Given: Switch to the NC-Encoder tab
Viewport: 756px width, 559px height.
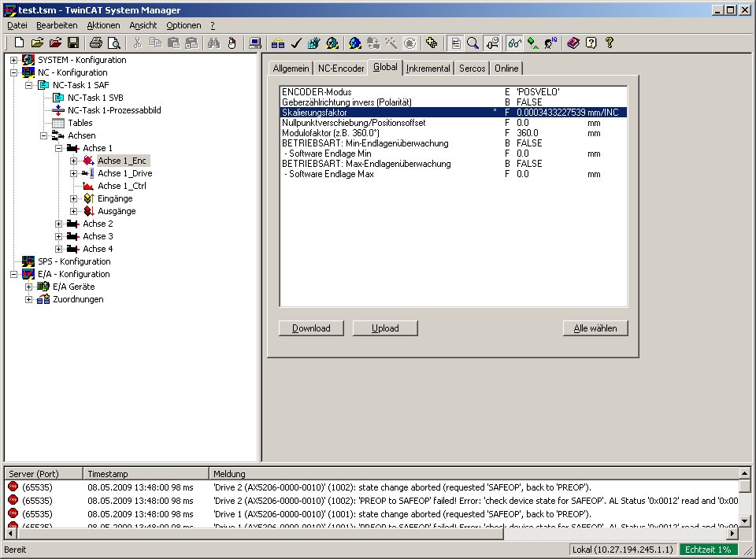Looking at the screenshot, I should (341, 68).
